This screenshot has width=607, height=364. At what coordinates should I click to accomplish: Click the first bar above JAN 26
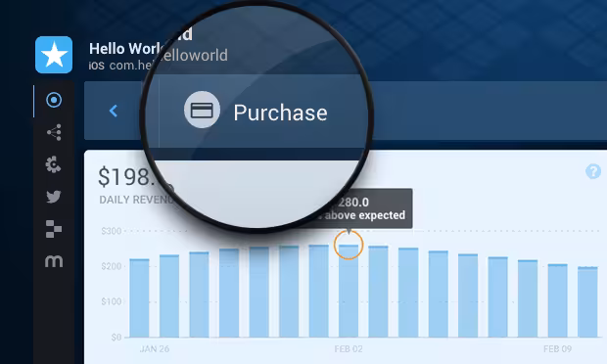[139, 297]
